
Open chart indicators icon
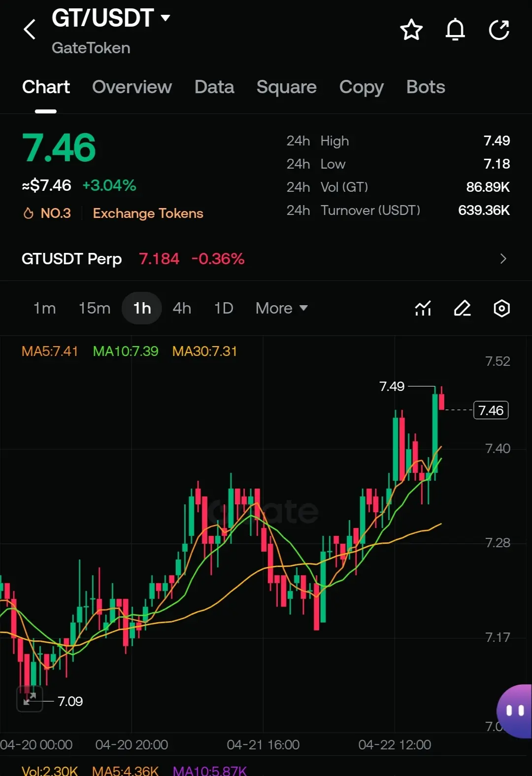coord(423,309)
